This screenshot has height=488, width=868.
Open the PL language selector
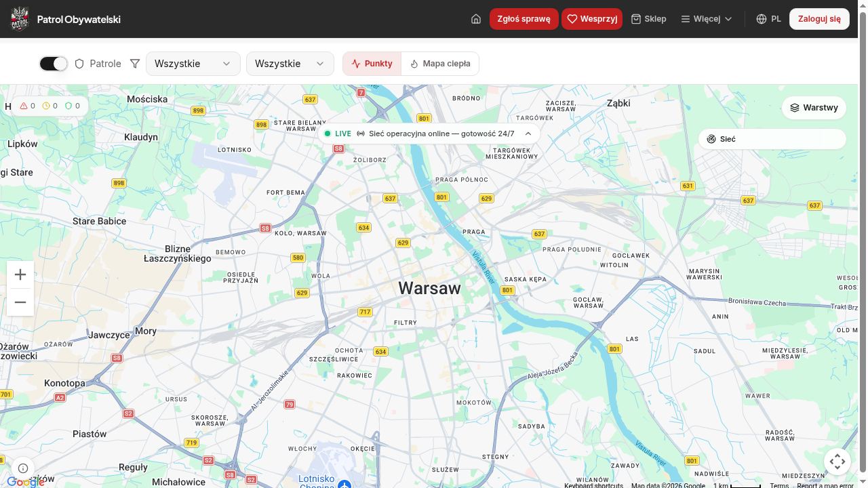(x=769, y=19)
